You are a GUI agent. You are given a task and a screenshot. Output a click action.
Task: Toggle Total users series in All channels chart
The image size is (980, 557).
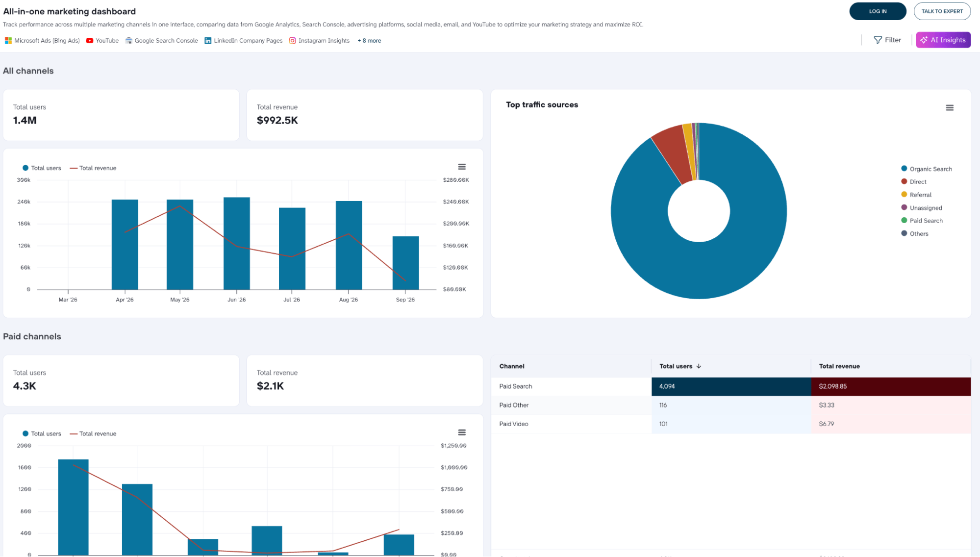[42, 168]
